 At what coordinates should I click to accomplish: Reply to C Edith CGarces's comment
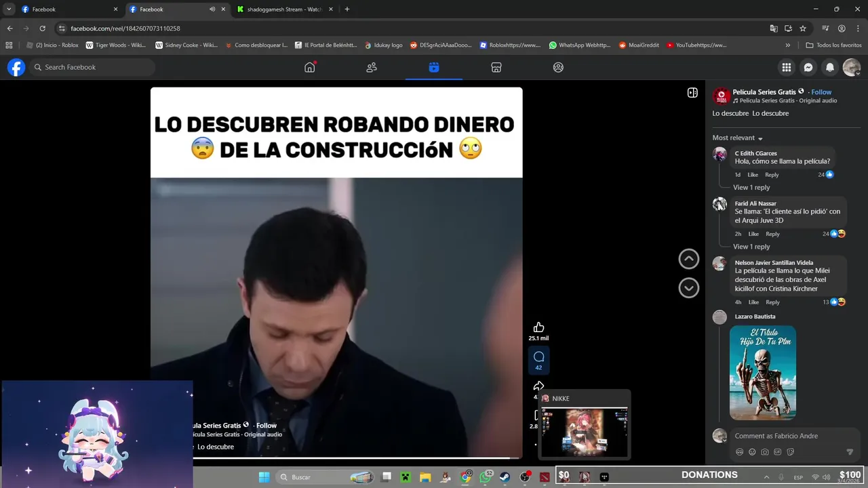click(x=772, y=175)
